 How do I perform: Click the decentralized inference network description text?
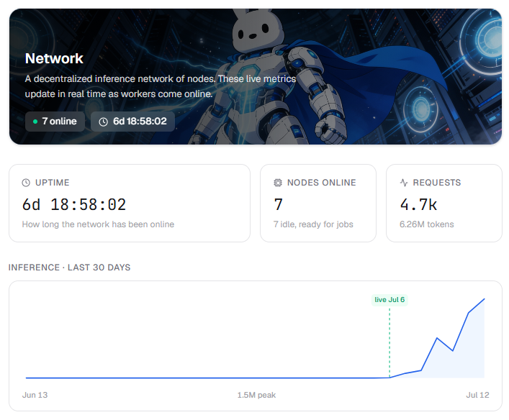click(x=161, y=86)
